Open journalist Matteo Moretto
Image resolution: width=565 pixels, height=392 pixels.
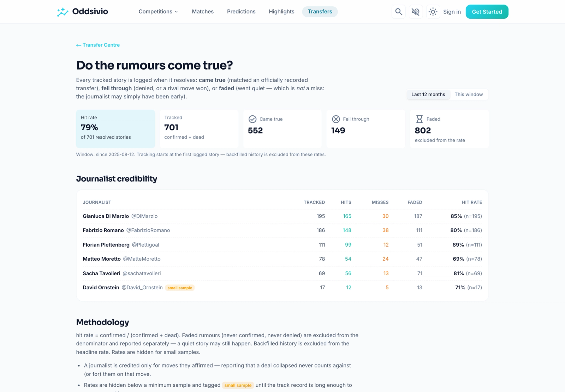click(x=102, y=259)
